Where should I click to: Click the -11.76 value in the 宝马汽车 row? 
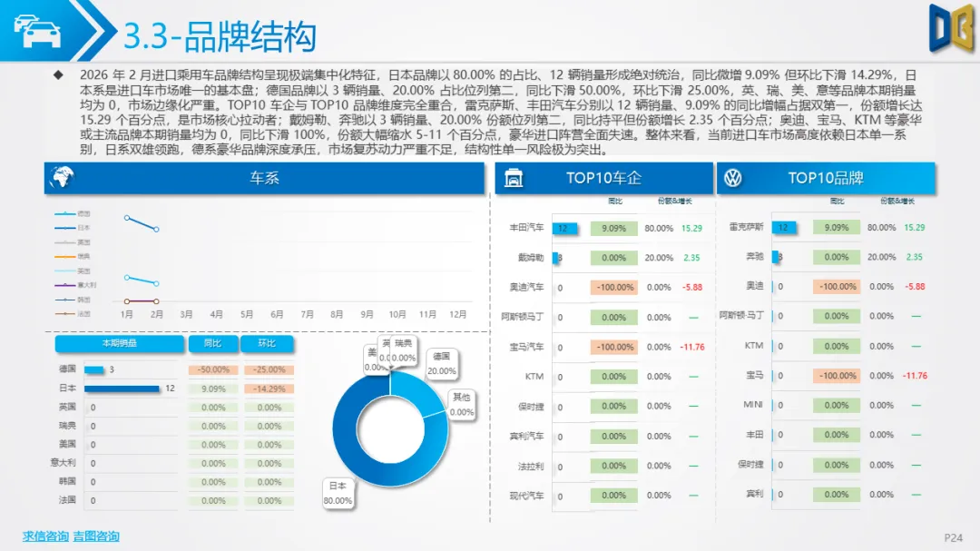[692, 347]
